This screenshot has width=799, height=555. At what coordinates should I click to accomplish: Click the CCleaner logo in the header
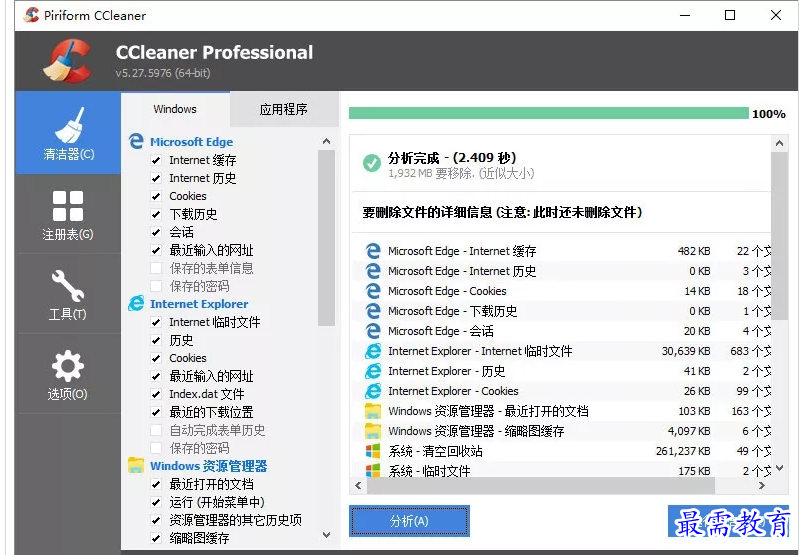point(68,61)
